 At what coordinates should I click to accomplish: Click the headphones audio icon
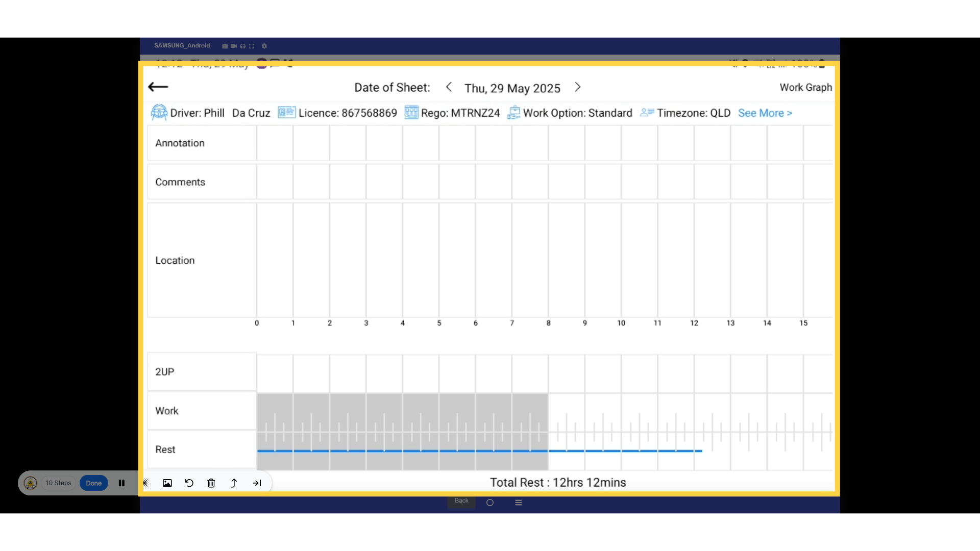(242, 46)
